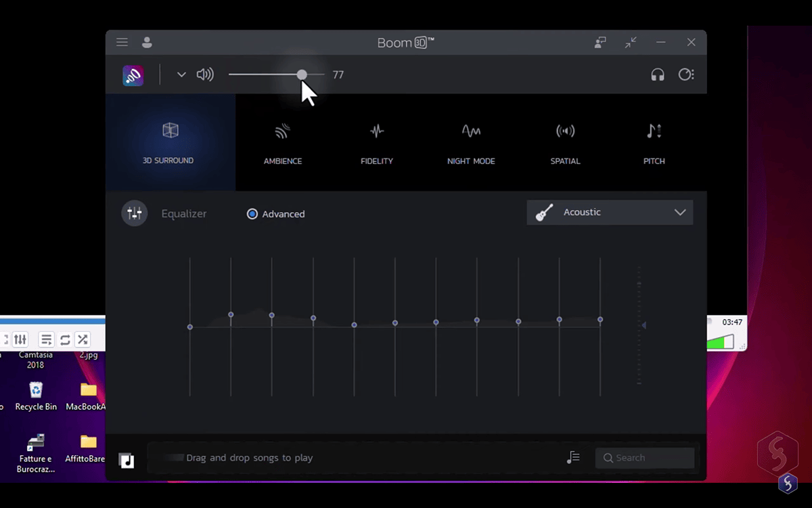
Task: Open the user account profile icon
Action: click(147, 42)
